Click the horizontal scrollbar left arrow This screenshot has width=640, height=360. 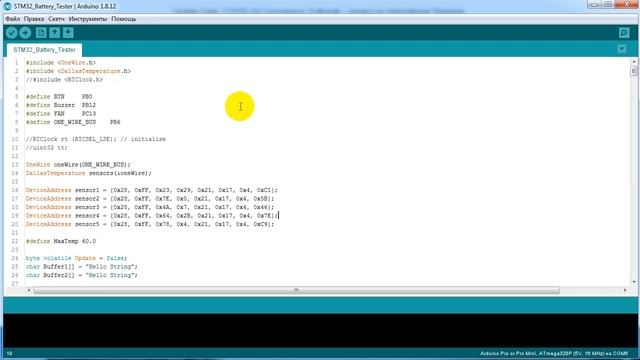29,290
